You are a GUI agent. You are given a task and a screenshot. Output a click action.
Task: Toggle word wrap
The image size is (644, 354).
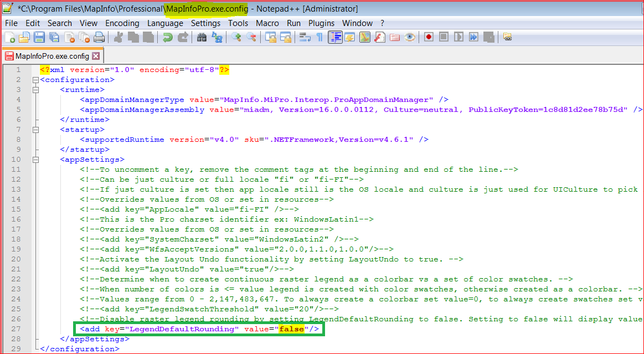tap(305, 37)
